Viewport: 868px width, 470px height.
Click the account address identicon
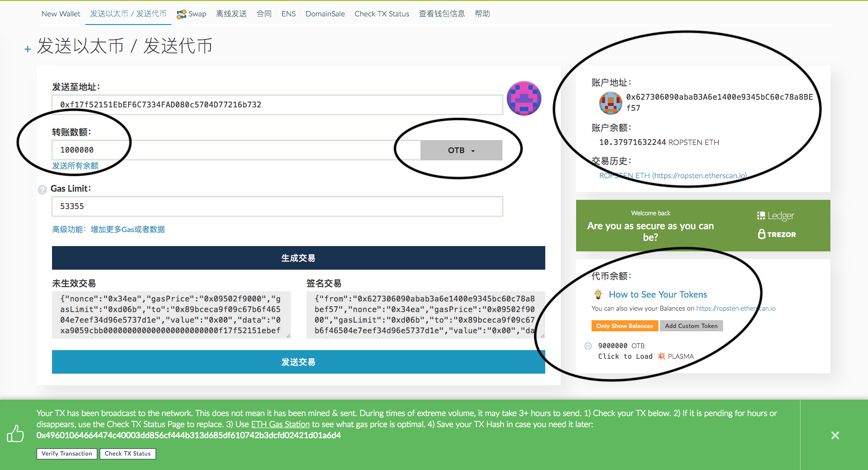coord(610,103)
